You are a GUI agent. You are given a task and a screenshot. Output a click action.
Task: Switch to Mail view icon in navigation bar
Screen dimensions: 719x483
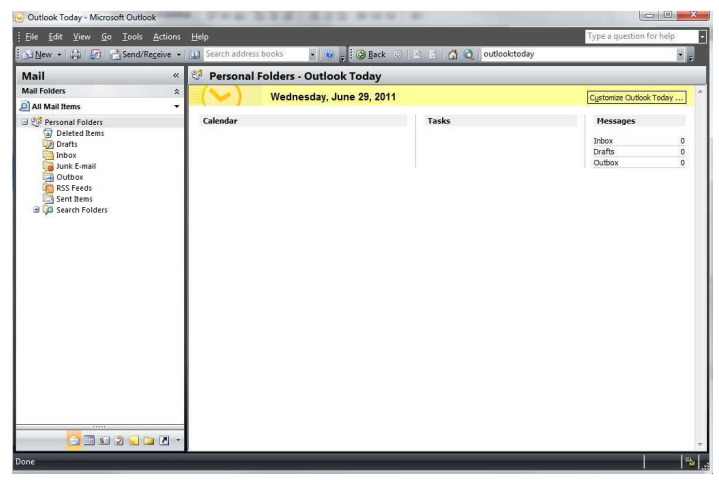[74, 441]
